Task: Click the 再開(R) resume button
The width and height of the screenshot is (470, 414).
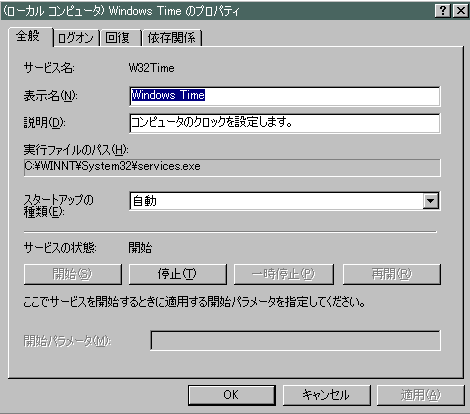Action: point(392,274)
